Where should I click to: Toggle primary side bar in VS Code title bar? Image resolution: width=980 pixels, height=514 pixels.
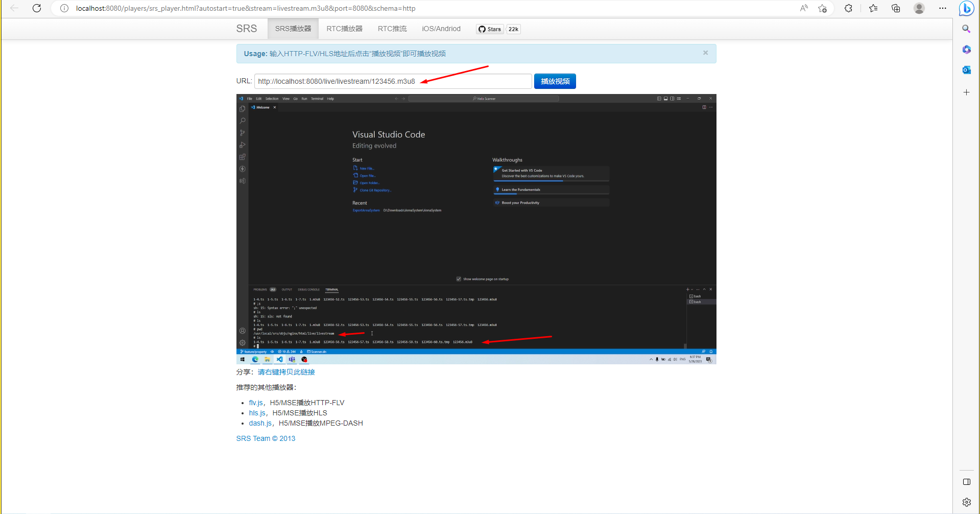coord(659,99)
